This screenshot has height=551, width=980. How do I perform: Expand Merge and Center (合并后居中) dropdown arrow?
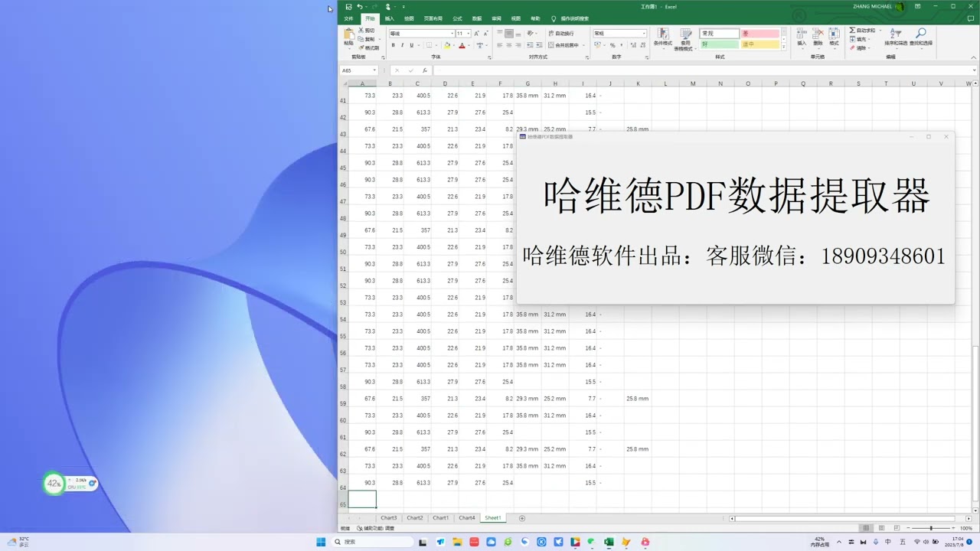[x=583, y=45]
